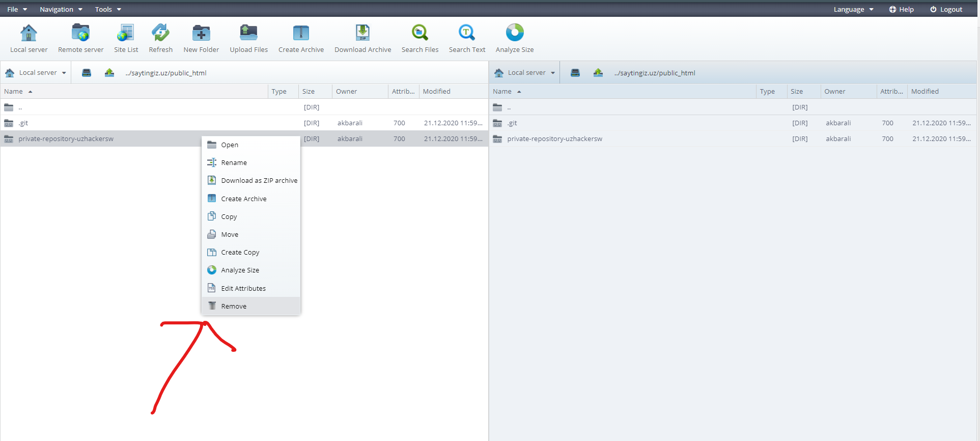
Task: Go up one level in the right panel
Action: tap(598, 73)
